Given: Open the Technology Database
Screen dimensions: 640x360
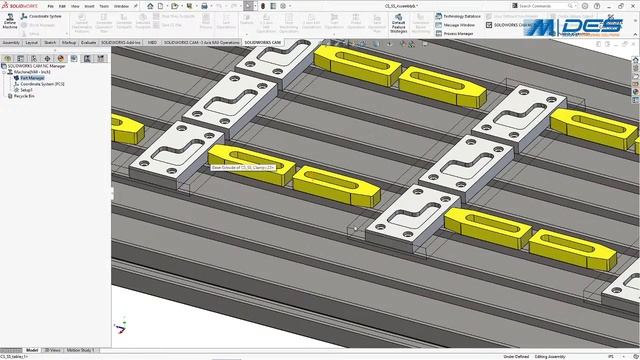Looking at the screenshot, I should (458, 16).
